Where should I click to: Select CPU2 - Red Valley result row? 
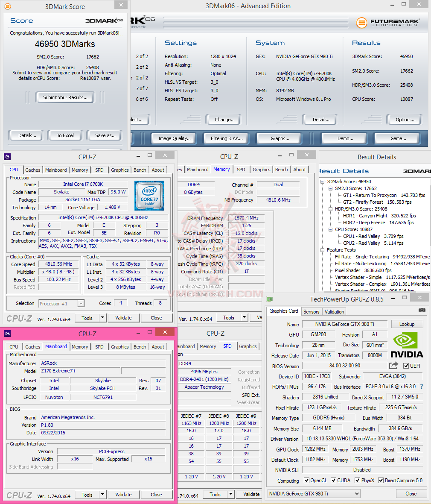point(373,243)
